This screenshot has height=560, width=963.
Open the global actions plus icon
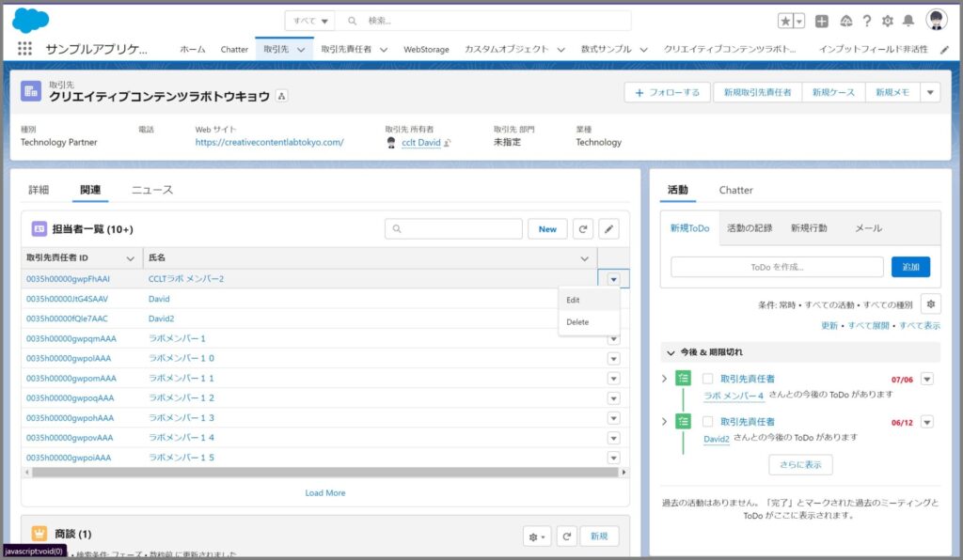click(822, 21)
